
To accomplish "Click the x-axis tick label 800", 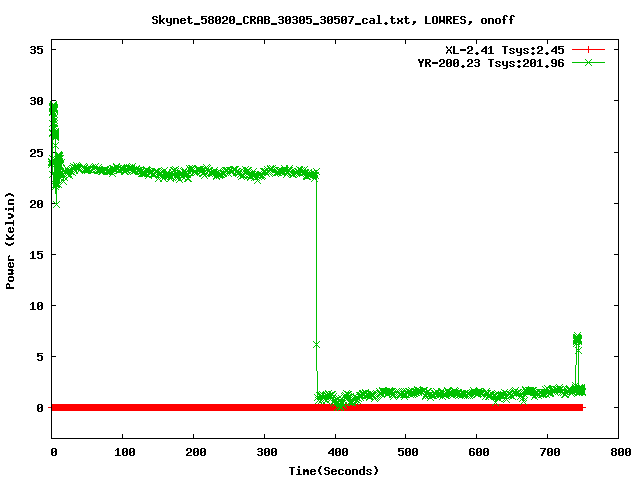I will (x=620, y=452).
